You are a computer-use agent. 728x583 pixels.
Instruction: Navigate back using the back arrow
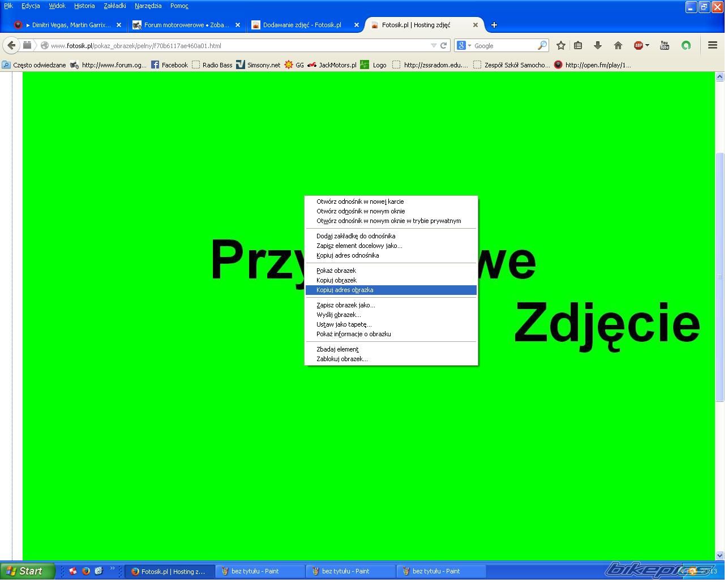pos(11,45)
